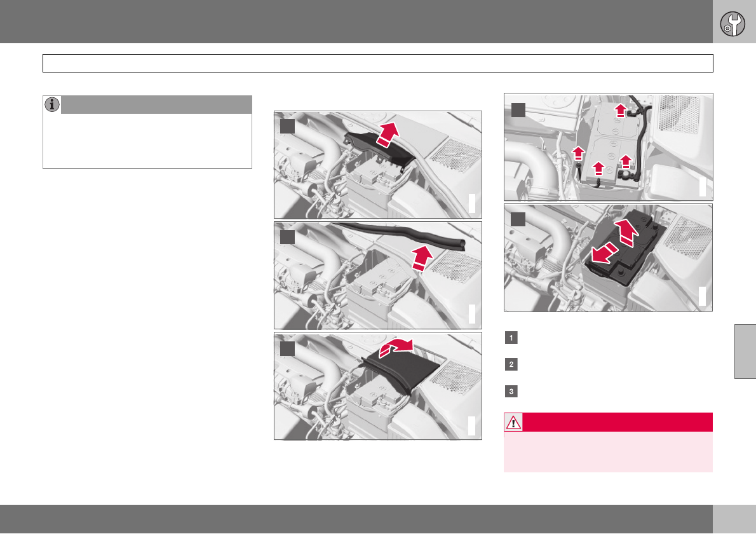Select the gray chapter tab on the right edge

pos(745,351)
